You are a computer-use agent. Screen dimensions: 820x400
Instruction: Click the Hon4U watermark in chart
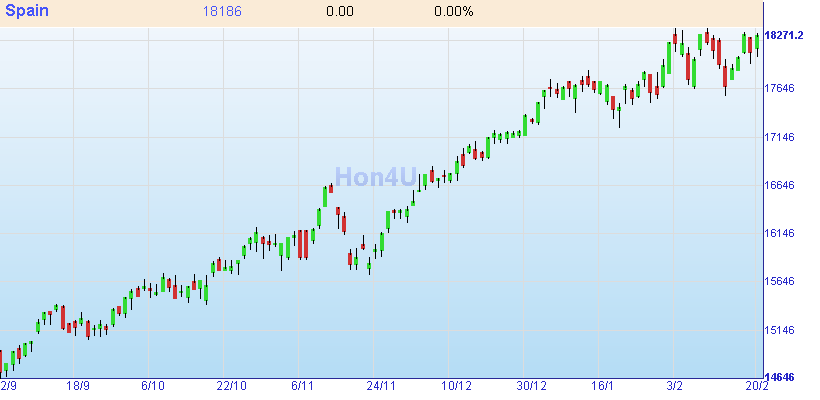375,178
